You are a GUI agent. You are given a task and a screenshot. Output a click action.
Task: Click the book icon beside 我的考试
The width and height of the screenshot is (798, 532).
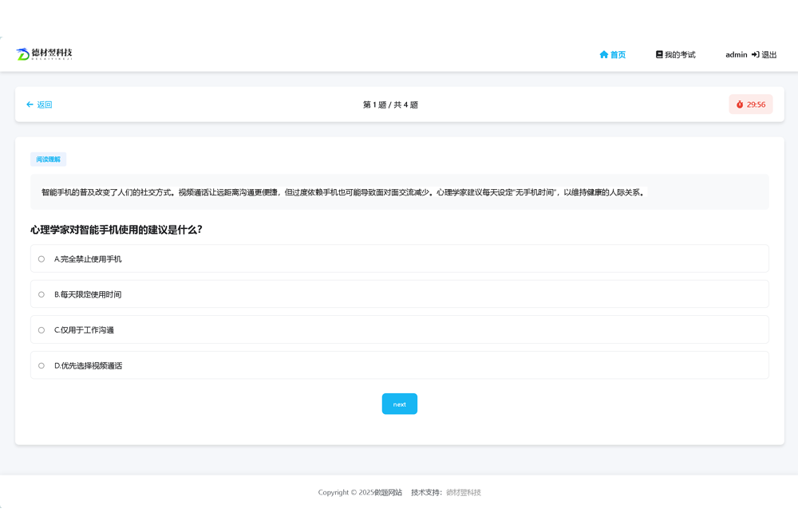coord(659,54)
